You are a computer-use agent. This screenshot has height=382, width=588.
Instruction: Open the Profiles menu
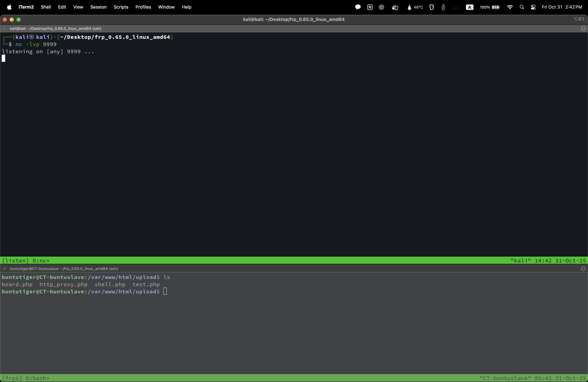[x=143, y=7]
